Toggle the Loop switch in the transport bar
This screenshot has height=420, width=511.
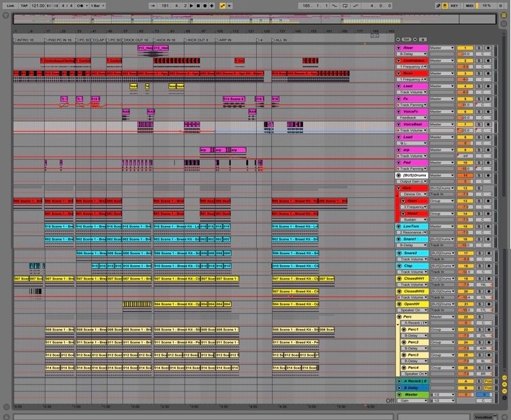pyautogui.click(x=345, y=5)
